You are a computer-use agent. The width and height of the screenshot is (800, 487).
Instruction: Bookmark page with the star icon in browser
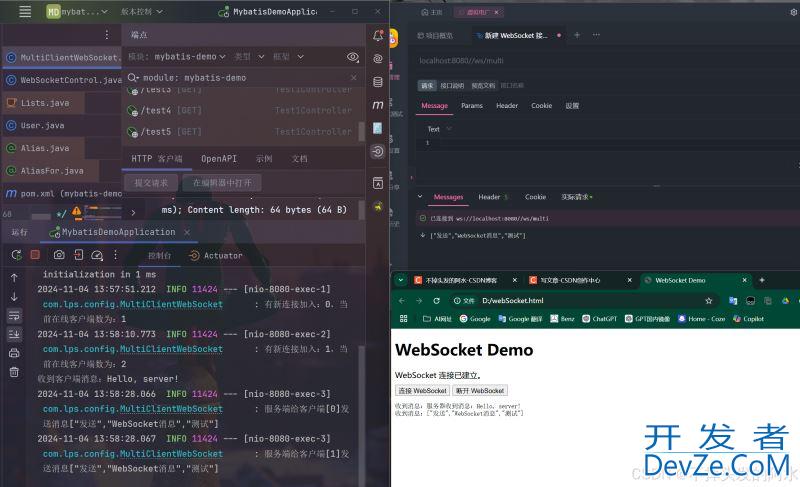coord(709,301)
